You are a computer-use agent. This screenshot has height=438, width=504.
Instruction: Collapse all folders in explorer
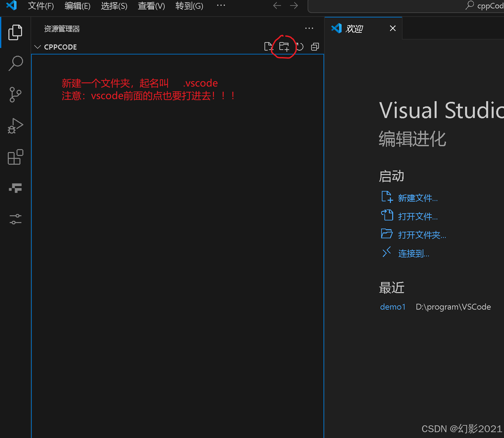tap(315, 47)
